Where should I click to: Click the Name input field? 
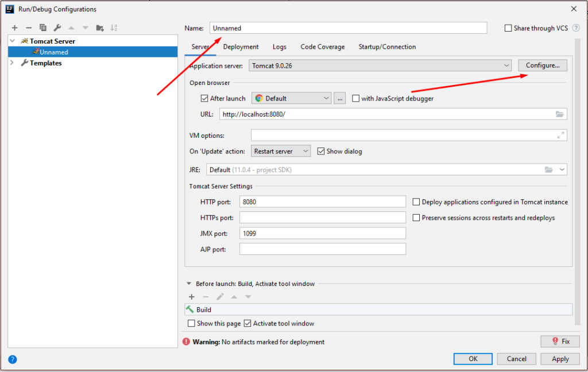[349, 28]
